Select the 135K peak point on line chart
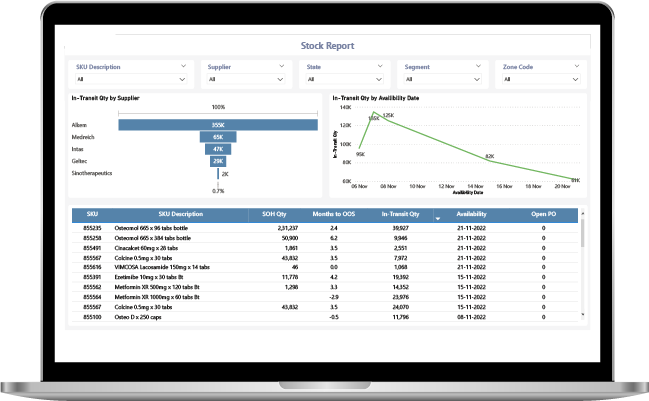 (x=374, y=112)
